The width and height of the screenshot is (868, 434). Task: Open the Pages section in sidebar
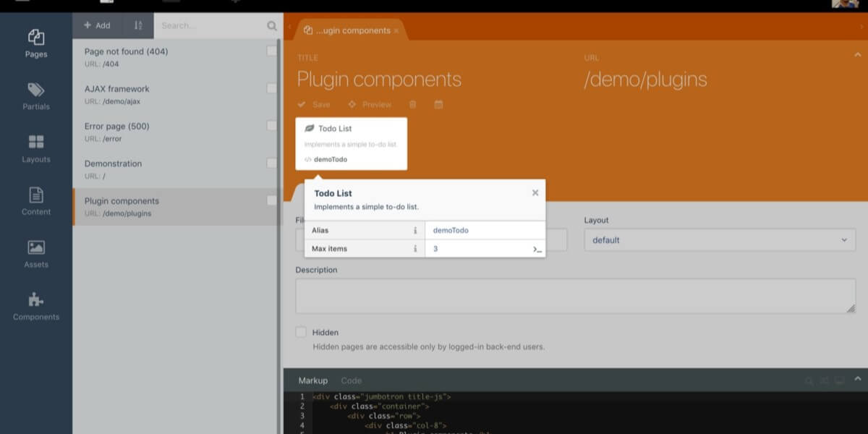36,43
